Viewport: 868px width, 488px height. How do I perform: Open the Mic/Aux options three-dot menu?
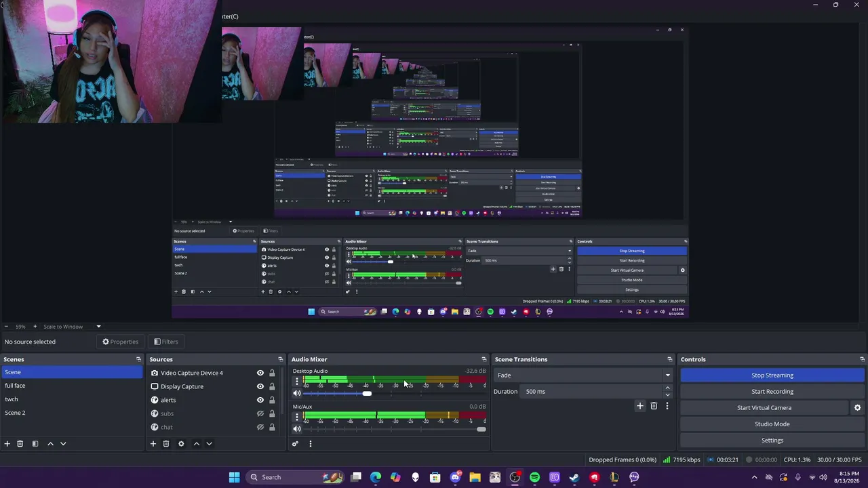click(x=296, y=417)
